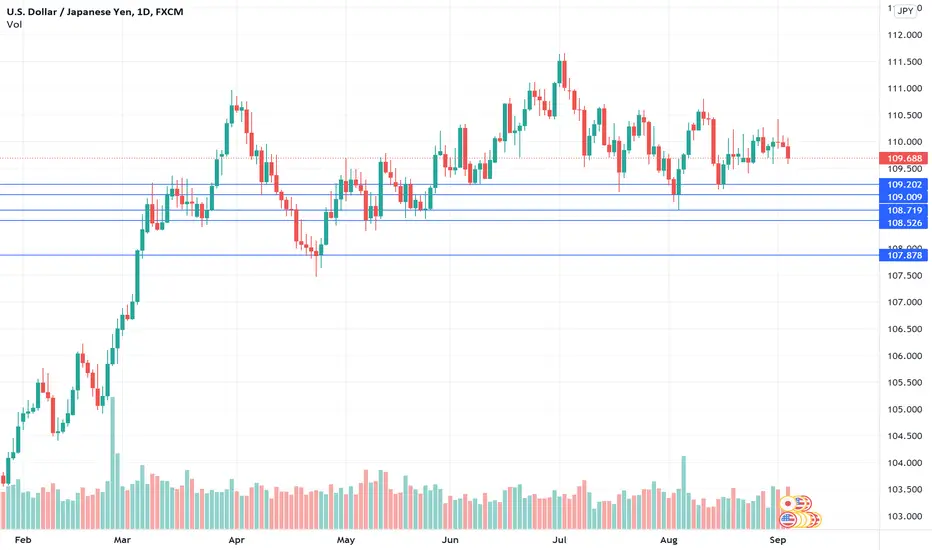Select the 108.719 price level label
The image size is (932, 550).
[x=903, y=210]
